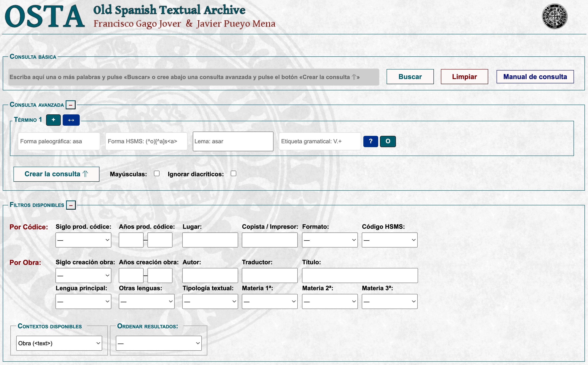Add a new term with plus button
The height and width of the screenshot is (365, 588).
53,120
